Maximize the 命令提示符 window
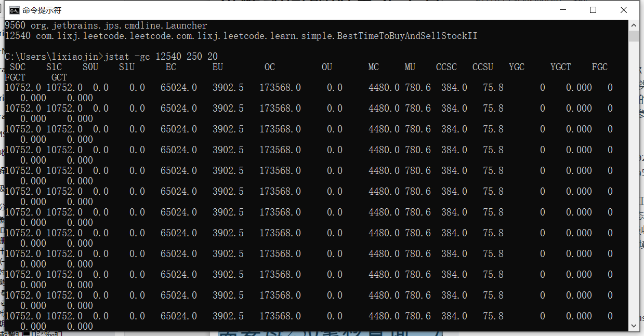Viewport: 644px width, 336px height. tap(593, 10)
